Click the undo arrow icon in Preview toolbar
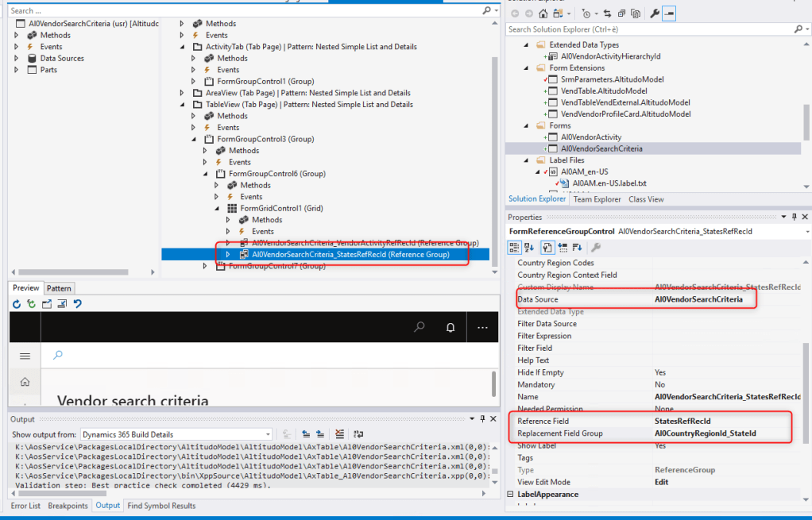The height and width of the screenshot is (520, 812). [x=77, y=304]
